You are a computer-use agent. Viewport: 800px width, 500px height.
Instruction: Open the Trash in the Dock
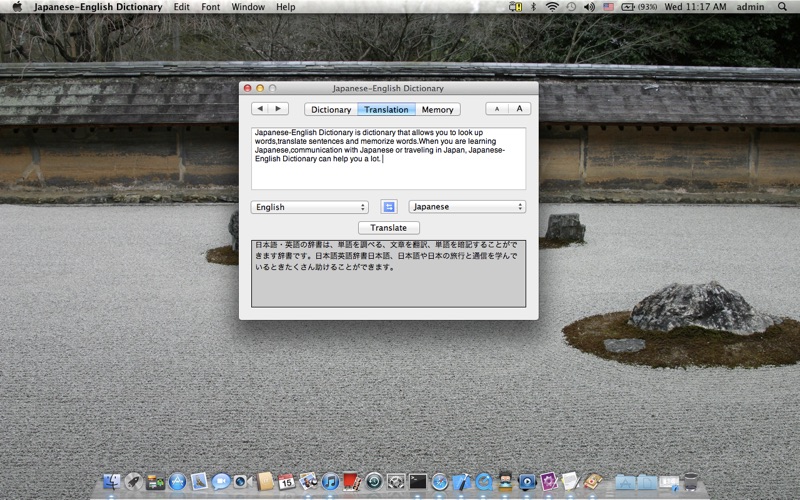coord(691,481)
